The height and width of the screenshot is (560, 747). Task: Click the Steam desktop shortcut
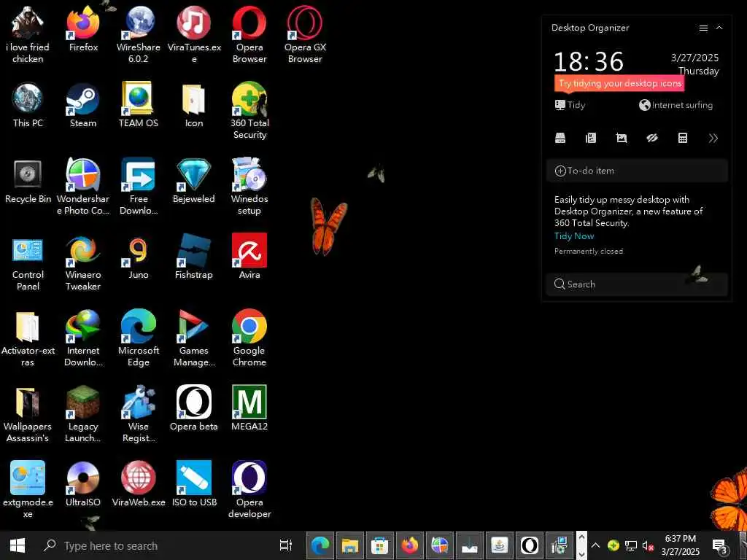pyautogui.click(x=83, y=105)
